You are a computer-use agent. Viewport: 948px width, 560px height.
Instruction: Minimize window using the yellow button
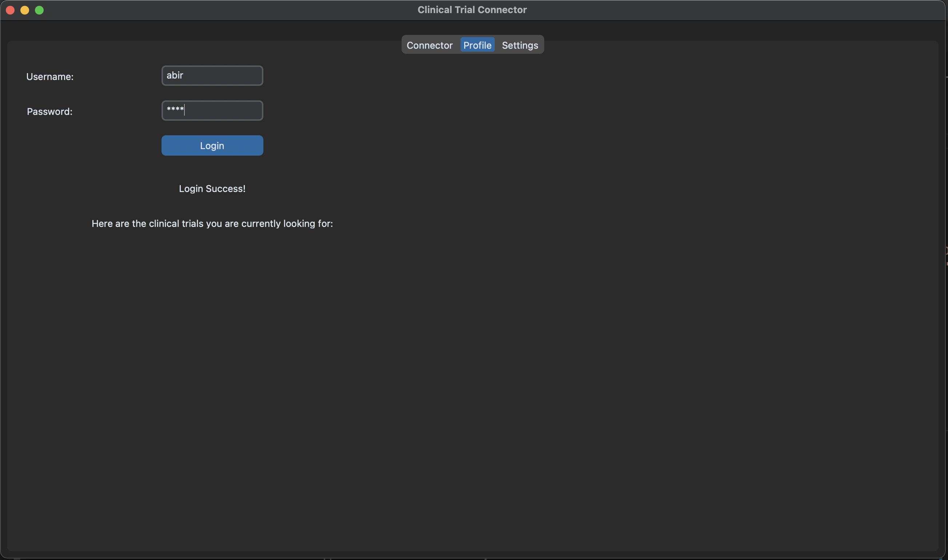click(25, 10)
